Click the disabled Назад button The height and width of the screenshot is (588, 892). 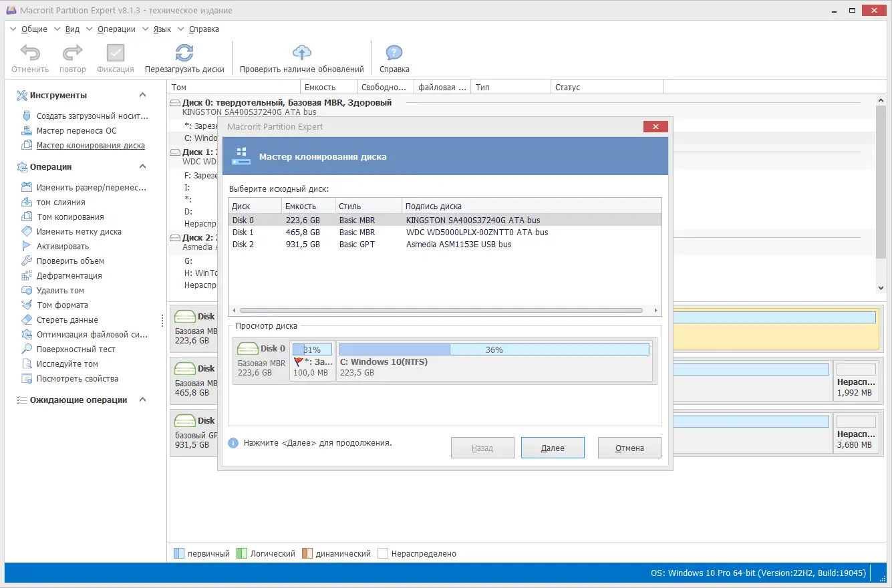pyautogui.click(x=482, y=448)
